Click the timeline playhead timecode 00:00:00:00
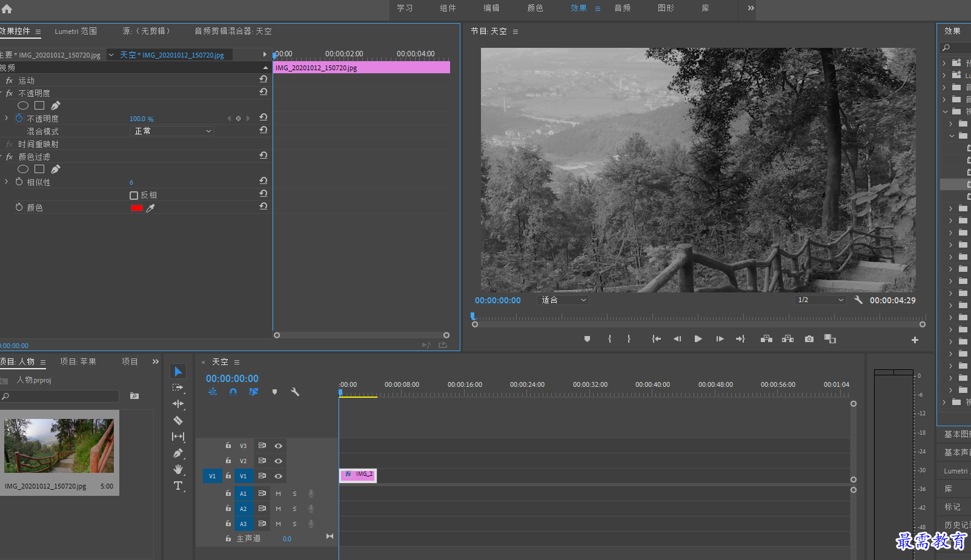The width and height of the screenshot is (971, 560). (x=232, y=378)
